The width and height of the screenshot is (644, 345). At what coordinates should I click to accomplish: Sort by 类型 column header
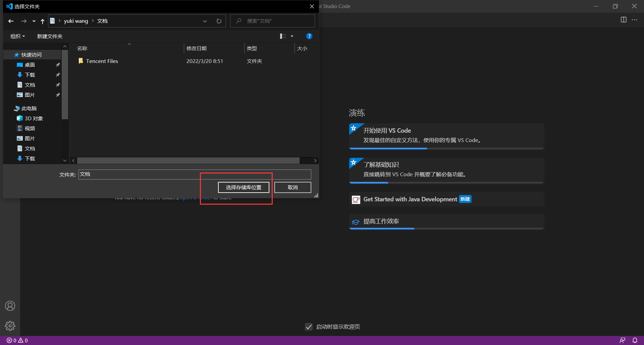click(269, 48)
